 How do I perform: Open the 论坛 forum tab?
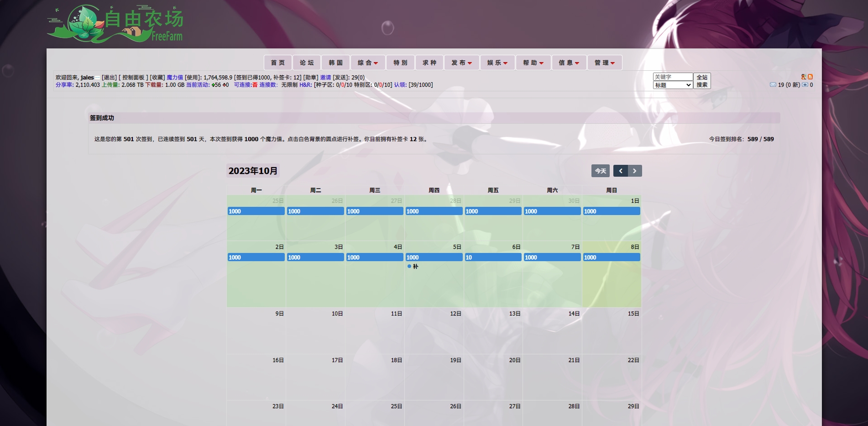coord(307,63)
